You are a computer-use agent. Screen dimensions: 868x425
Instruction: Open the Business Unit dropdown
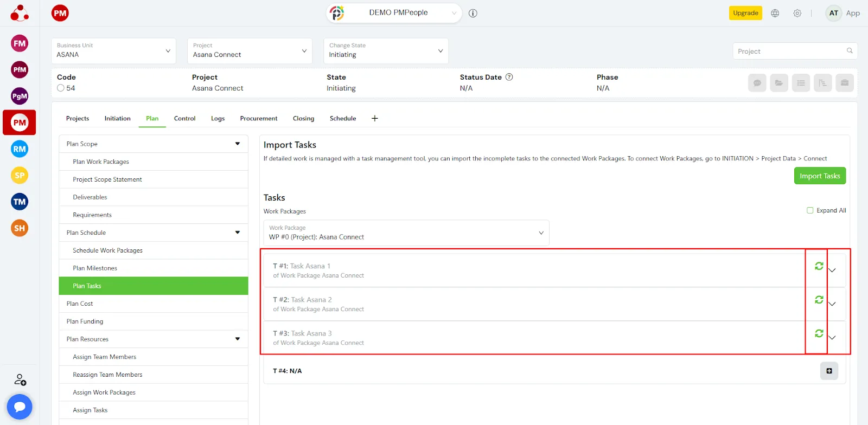coord(113,51)
